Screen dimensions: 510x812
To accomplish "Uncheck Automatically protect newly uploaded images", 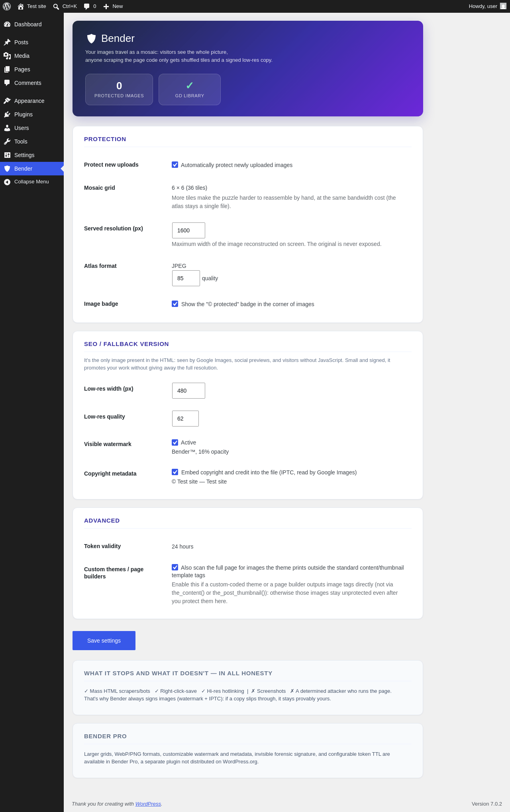I will [x=175, y=165].
